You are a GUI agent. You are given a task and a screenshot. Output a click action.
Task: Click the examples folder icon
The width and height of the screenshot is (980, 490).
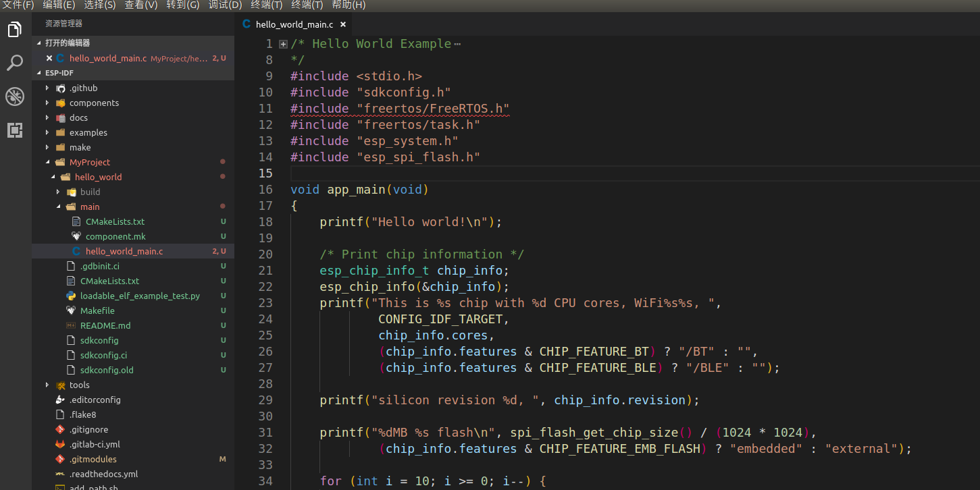[61, 133]
